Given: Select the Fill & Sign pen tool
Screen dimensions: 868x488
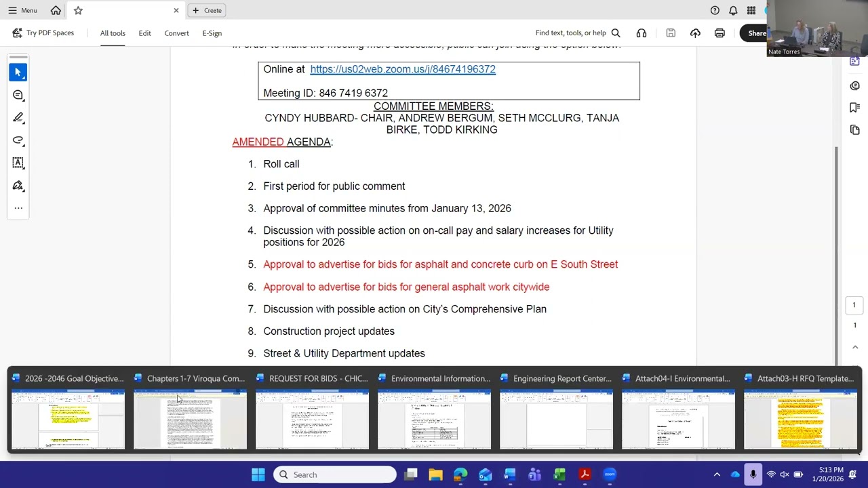Looking at the screenshot, I should click(x=18, y=186).
